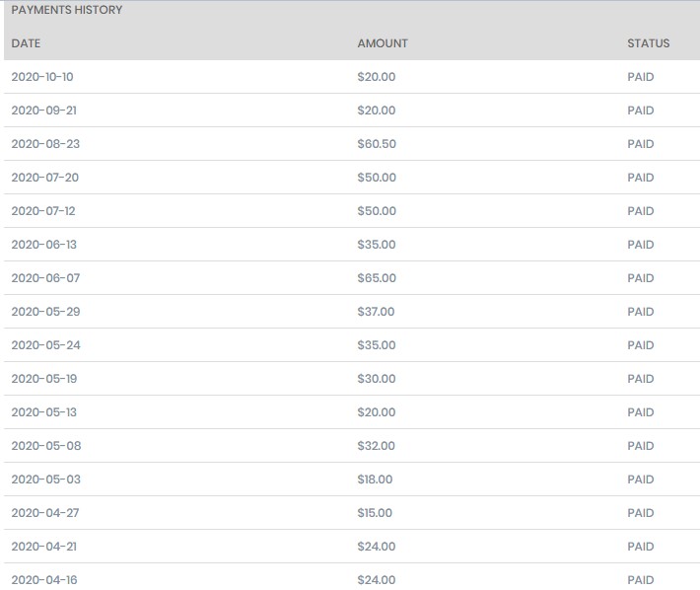Click the $32.00 payment amount
The height and width of the screenshot is (590, 700).
[x=376, y=445]
